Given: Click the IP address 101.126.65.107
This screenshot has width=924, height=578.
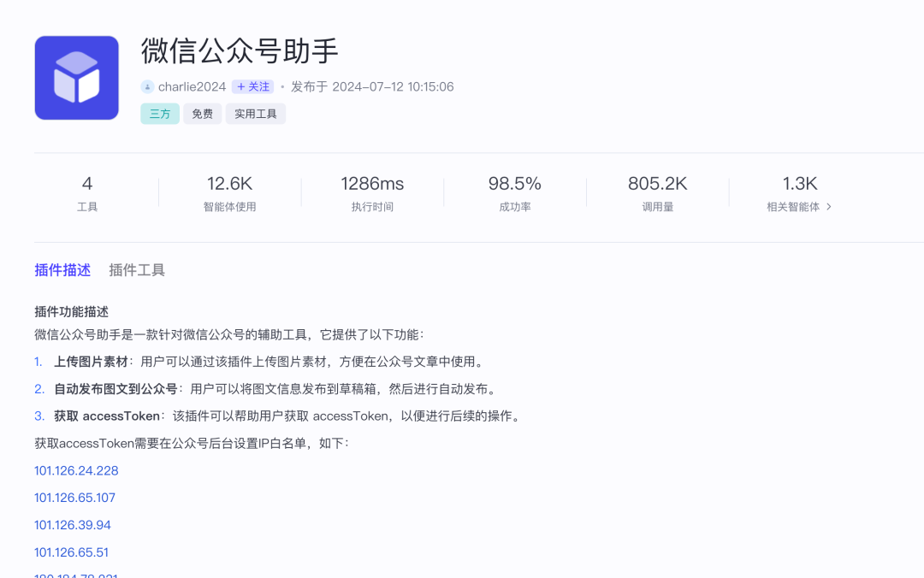Looking at the screenshot, I should (74, 498).
